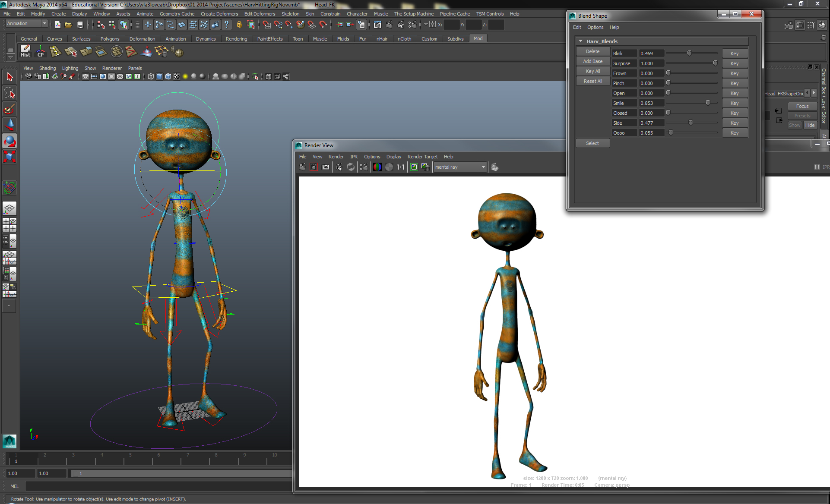Open the Create Deformers menu
Image resolution: width=830 pixels, height=504 pixels.
coord(219,14)
